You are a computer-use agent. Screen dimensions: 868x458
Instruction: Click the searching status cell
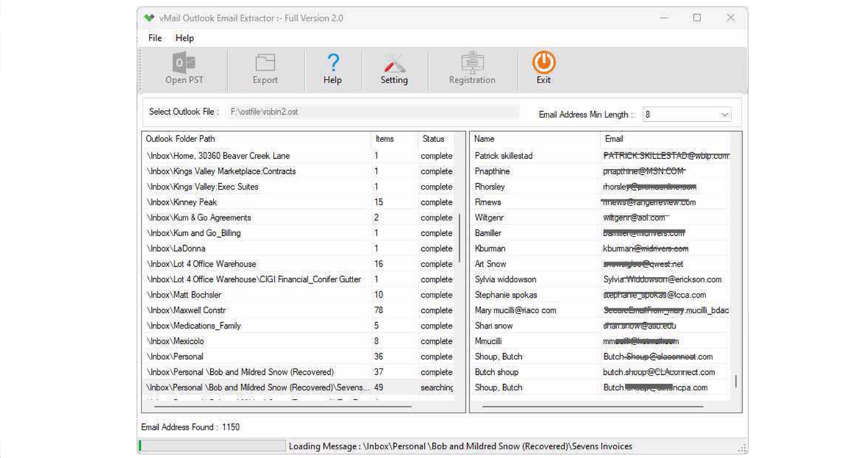437,387
